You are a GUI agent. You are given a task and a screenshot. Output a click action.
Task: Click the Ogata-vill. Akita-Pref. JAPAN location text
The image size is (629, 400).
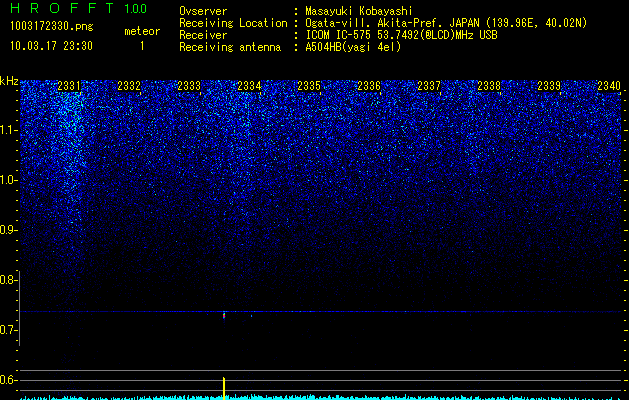click(x=445, y=23)
